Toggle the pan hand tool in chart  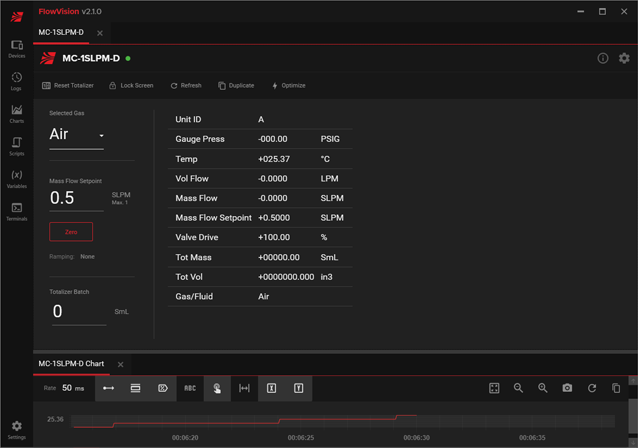(217, 388)
